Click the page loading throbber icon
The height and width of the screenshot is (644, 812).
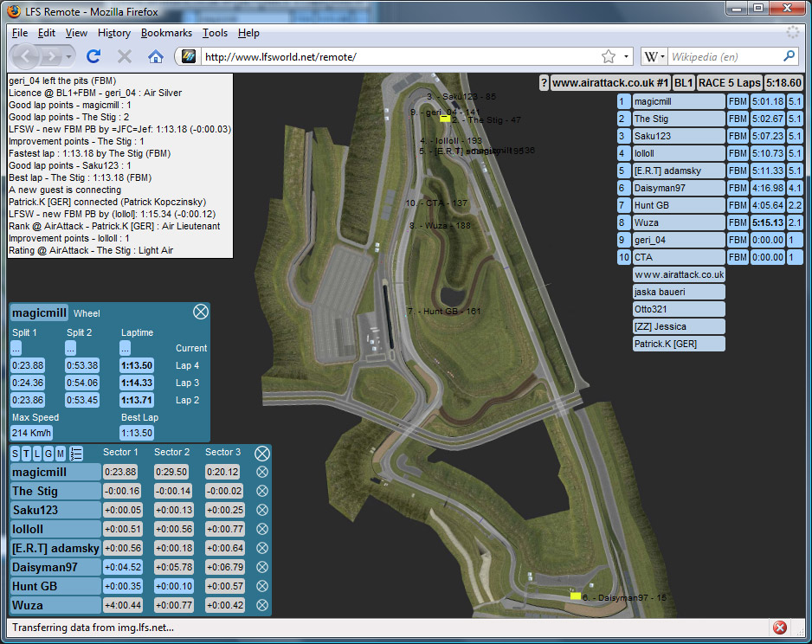click(x=792, y=32)
